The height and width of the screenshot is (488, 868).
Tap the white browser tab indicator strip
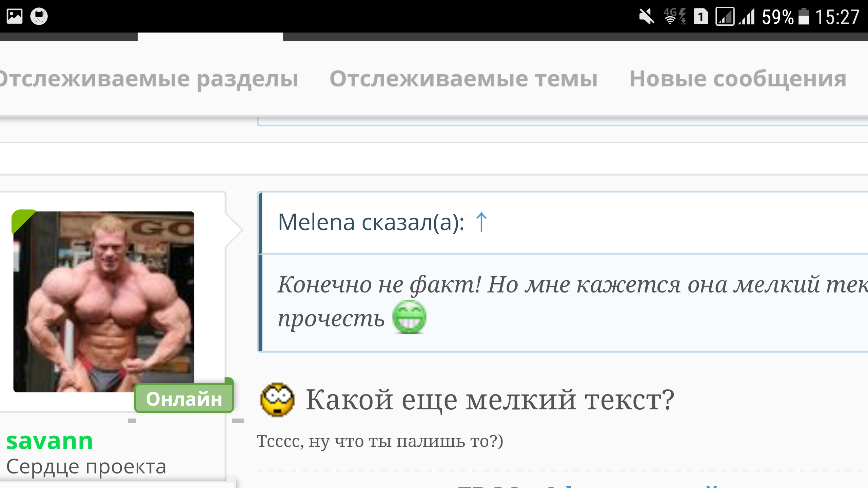pos(210,37)
